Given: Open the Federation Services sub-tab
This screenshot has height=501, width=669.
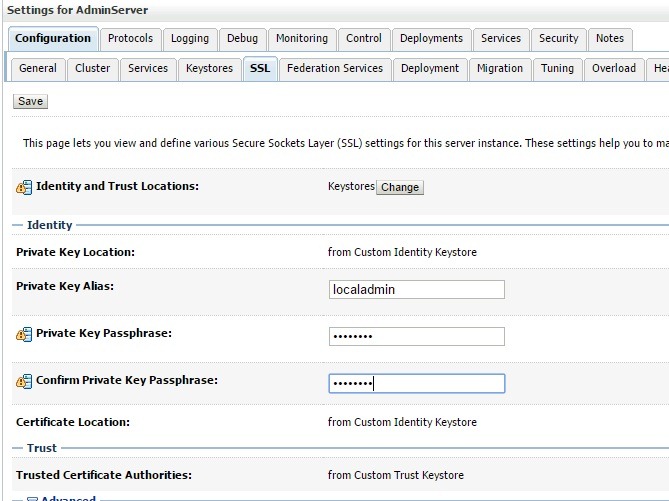Looking at the screenshot, I should pos(334,69).
